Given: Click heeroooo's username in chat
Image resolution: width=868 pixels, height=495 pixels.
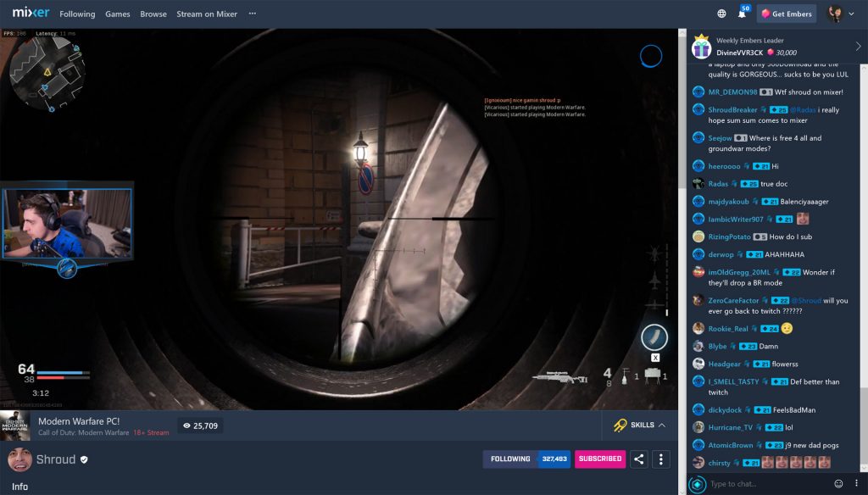Looking at the screenshot, I should [x=724, y=166].
